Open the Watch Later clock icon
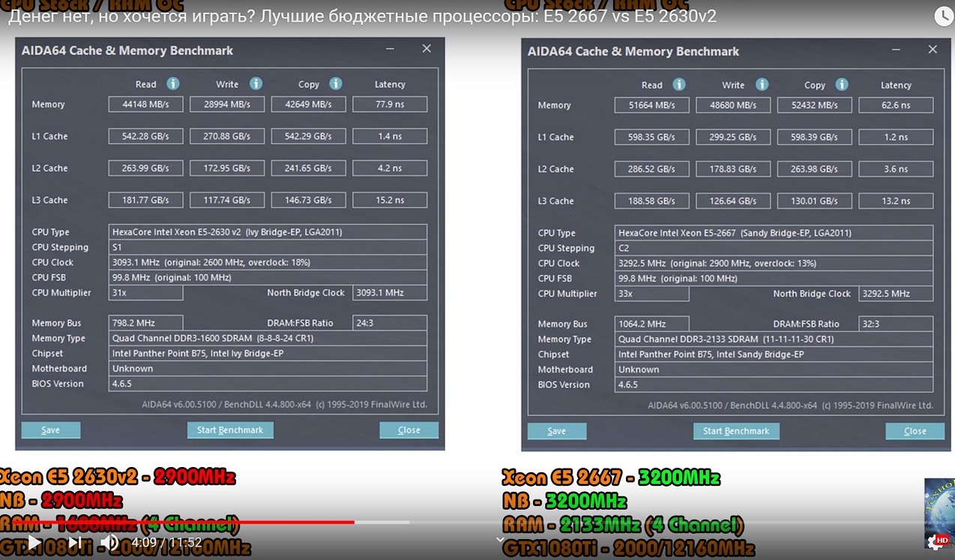Image resolution: width=955 pixels, height=560 pixels. [x=943, y=16]
